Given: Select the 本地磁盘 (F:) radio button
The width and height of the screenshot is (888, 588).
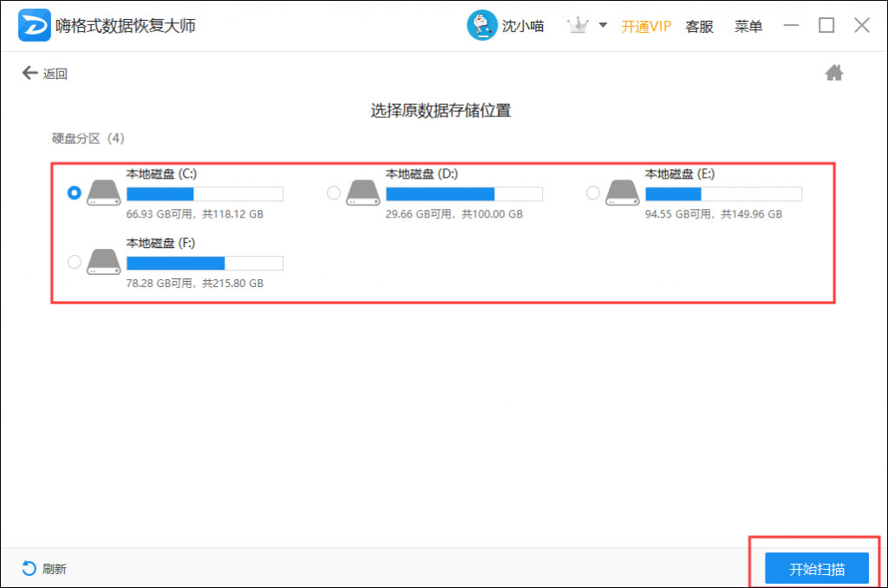Looking at the screenshot, I should 74,261.
